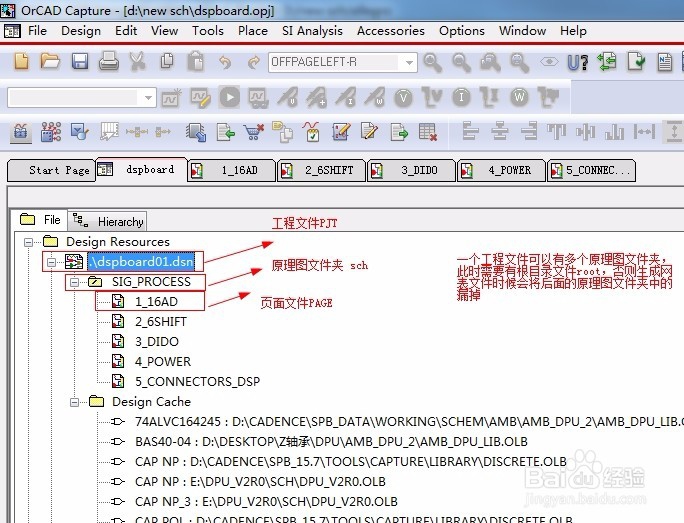Select the 4_POWER page in tree
Viewport: 684px width, 523px height.
pyautogui.click(x=163, y=362)
